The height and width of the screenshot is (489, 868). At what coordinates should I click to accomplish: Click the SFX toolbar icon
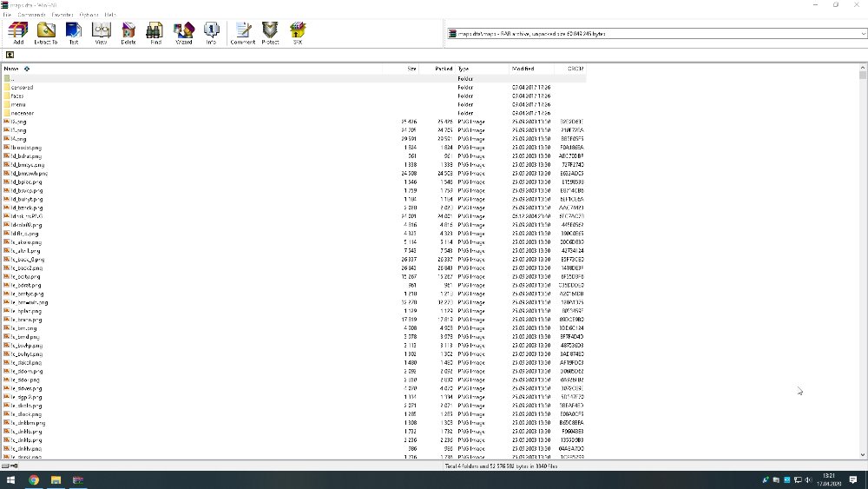298,33
